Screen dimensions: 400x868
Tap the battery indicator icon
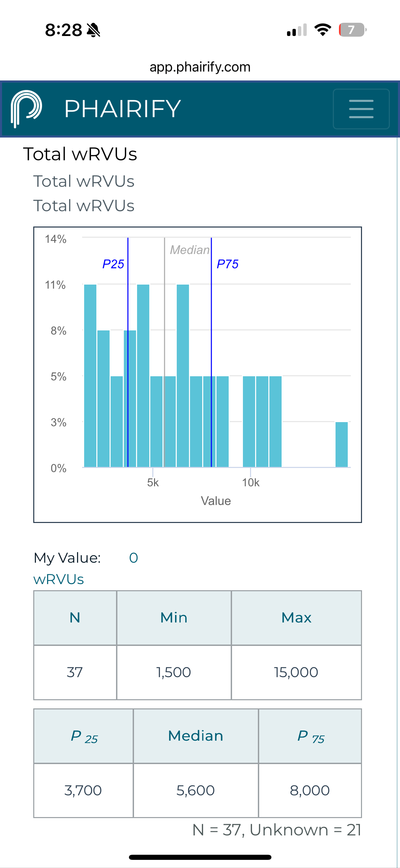[353, 30]
